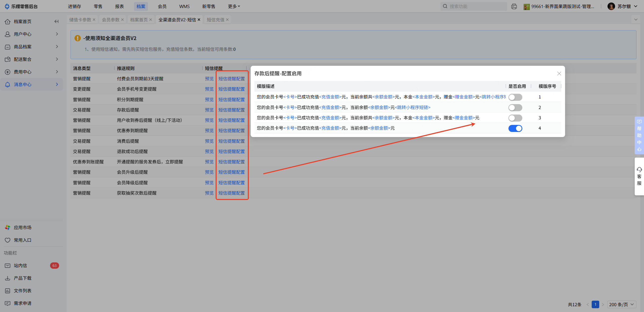This screenshot has width=644, height=312.
Task: Enable template number 1 toggle
Action: point(515,97)
